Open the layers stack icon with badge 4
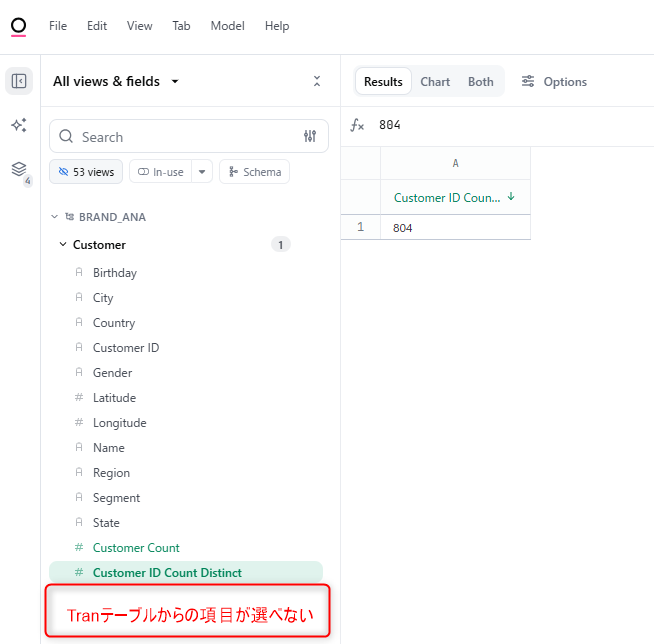 tap(20, 171)
